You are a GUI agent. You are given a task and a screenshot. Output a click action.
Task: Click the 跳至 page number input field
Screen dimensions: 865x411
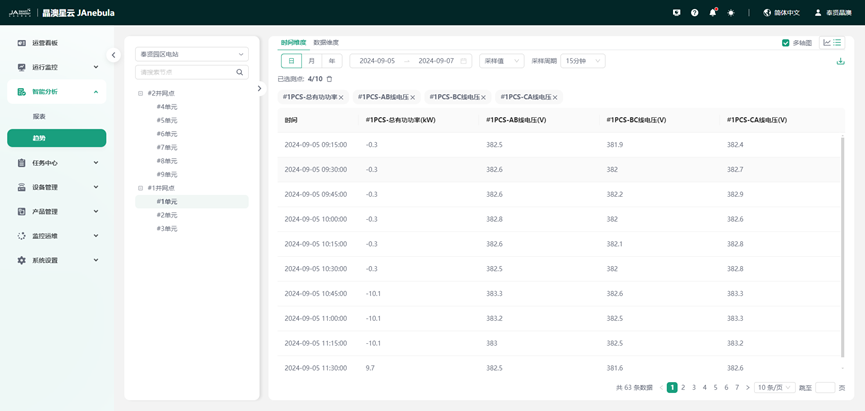tap(824, 387)
